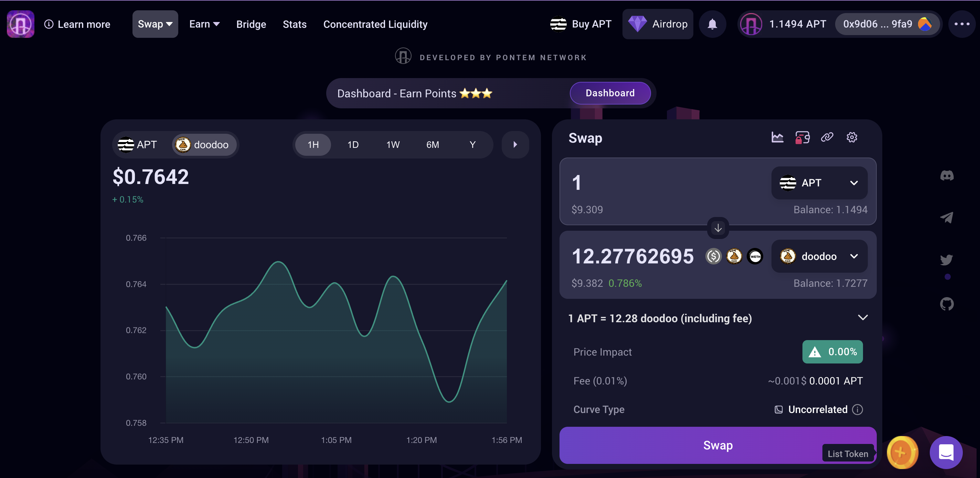The image size is (980, 478).
Task: Select the 1D chart timeframe
Action: [353, 145]
